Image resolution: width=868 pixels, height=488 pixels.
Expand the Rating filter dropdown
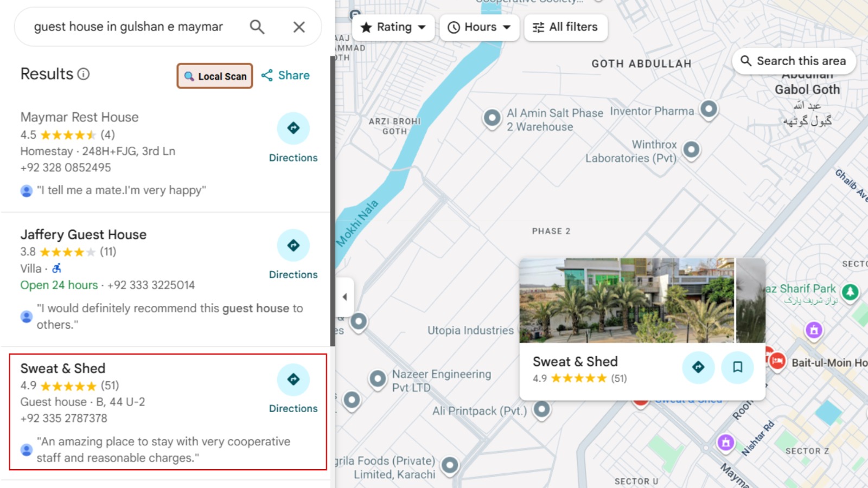(393, 27)
